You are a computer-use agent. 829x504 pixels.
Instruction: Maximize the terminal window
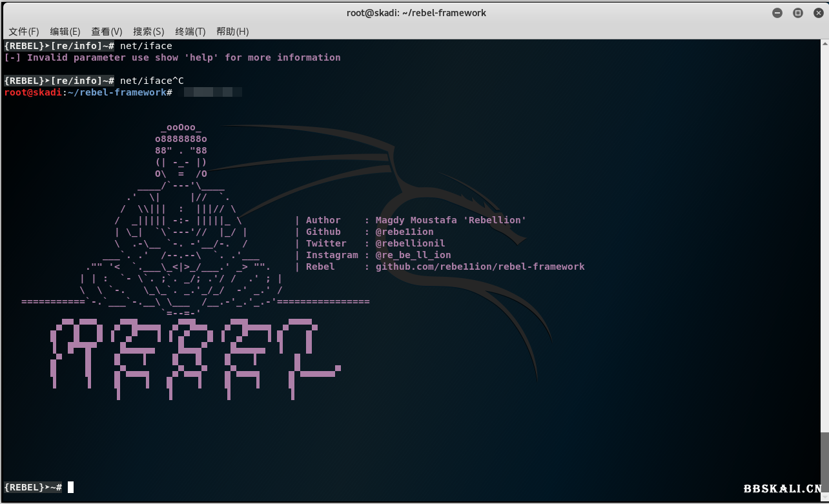point(797,13)
